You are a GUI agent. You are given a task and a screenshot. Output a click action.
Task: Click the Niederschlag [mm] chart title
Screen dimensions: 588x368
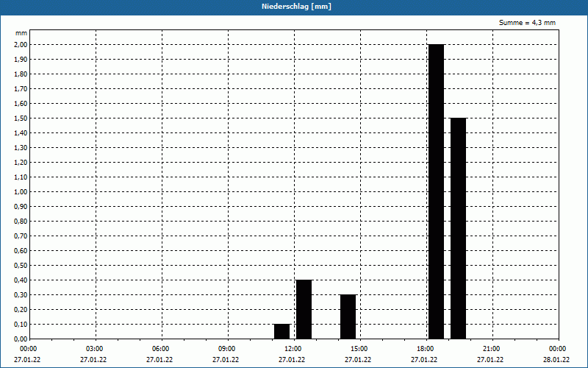click(296, 7)
